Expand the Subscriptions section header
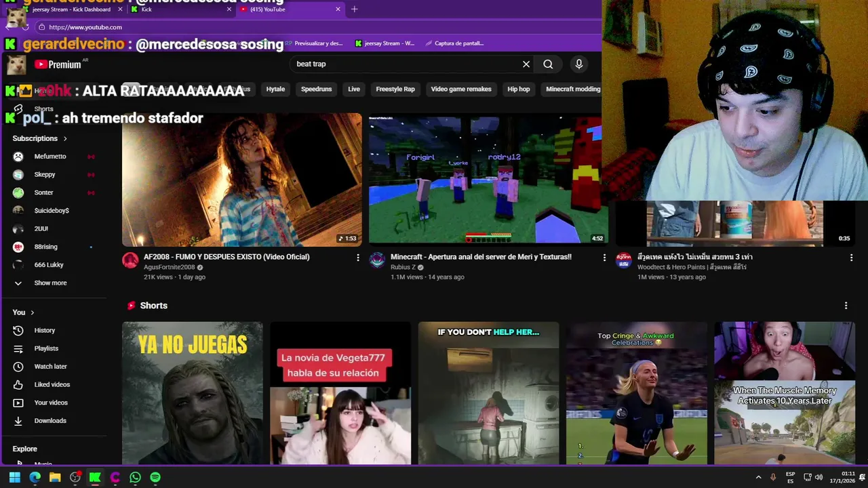This screenshot has height=488, width=868. [x=40, y=138]
